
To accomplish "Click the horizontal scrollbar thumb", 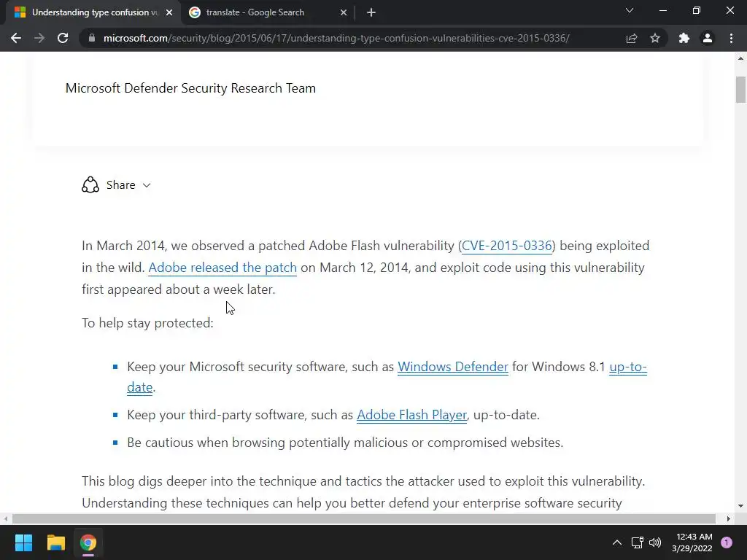I will [x=363, y=518].
